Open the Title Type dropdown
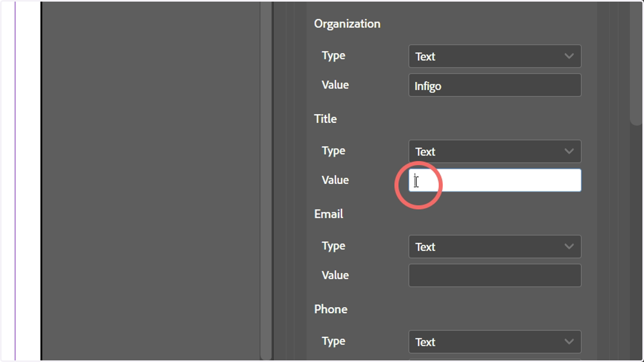This screenshot has height=362, width=644. 495,152
